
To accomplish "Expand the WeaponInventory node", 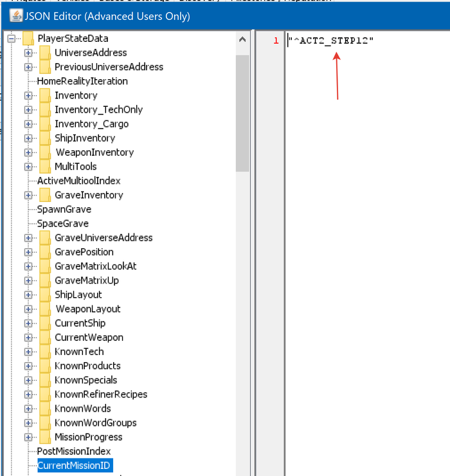I will coord(28,152).
